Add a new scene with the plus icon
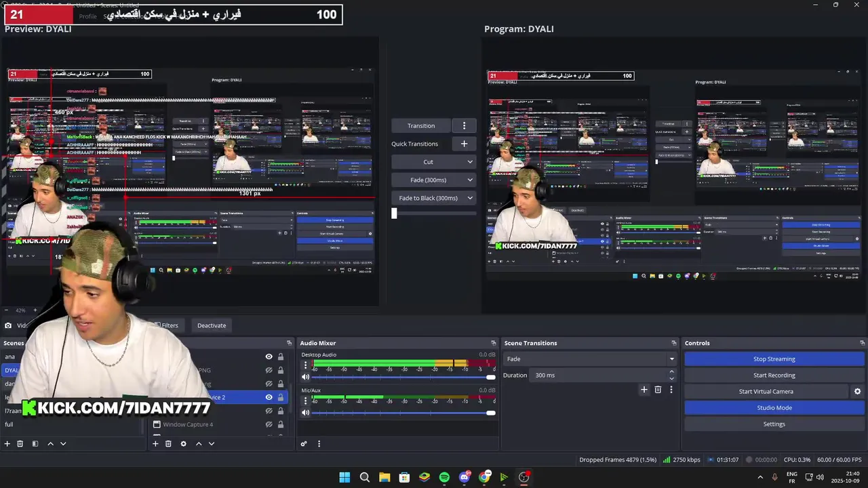Viewport: 868px width, 488px height. (x=7, y=444)
